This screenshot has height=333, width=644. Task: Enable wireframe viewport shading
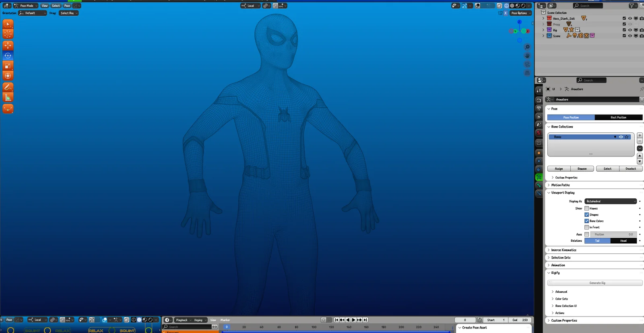[506, 6]
